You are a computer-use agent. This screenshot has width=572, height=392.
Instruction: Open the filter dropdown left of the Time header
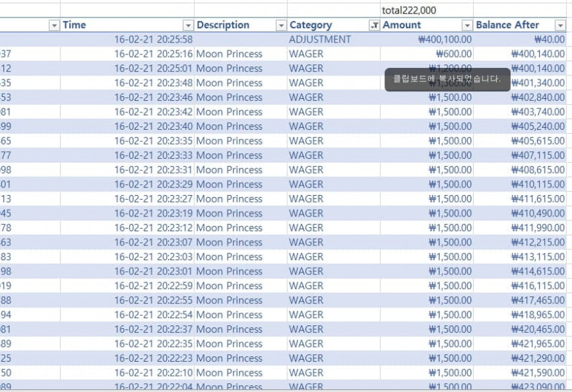(54, 25)
